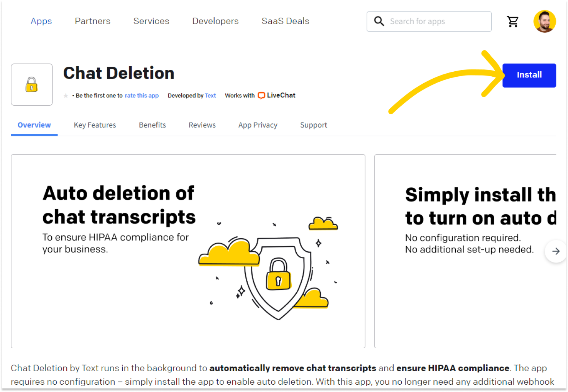Click 'No additional set-up needed.' text
Viewport: 568px width, 392px height.
(470, 250)
